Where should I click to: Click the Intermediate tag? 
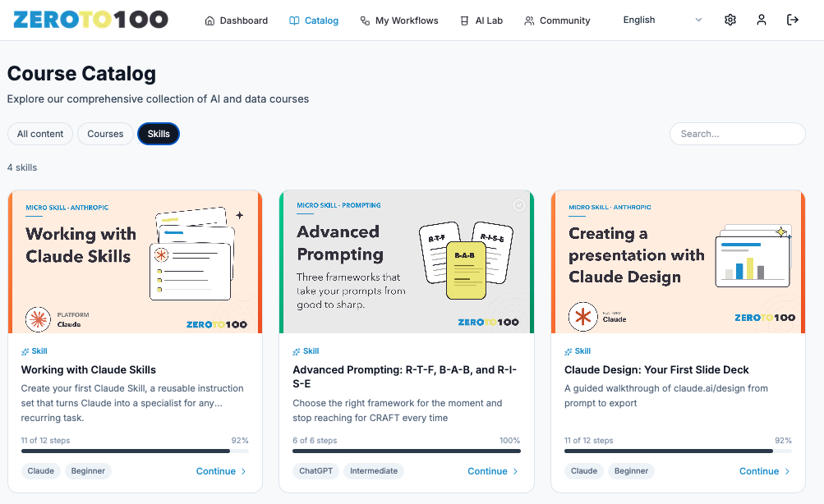point(374,471)
